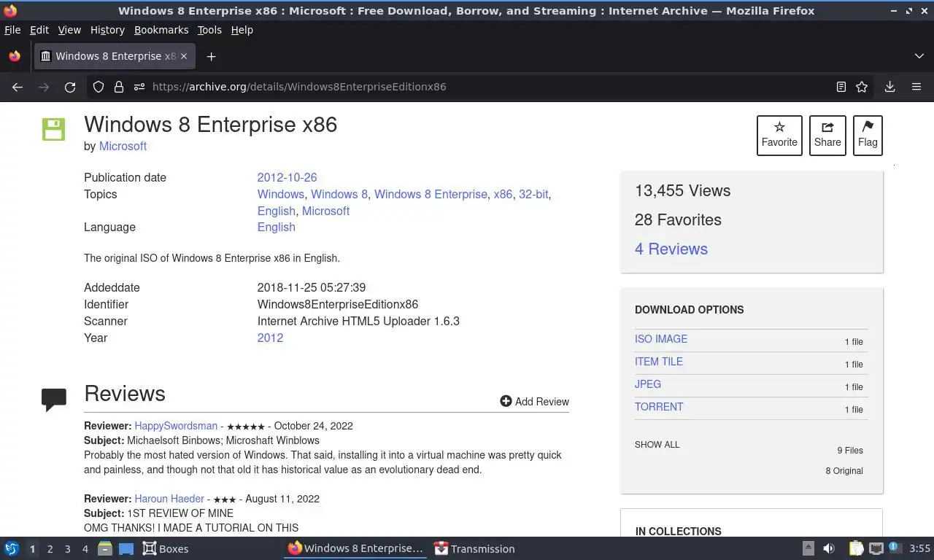Image resolution: width=934 pixels, height=560 pixels.
Task: Click Add Review
Action: (x=534, y=401)
